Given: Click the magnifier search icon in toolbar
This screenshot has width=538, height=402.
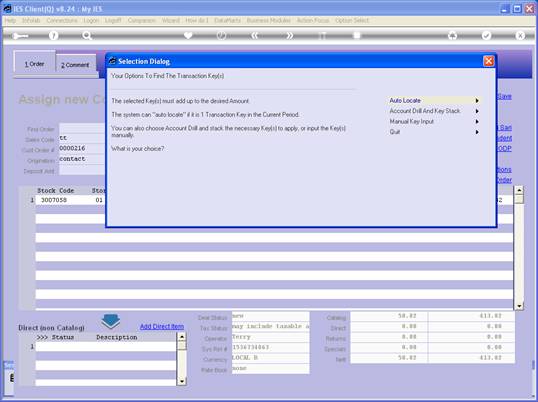Looking at the screenshot, I should pyautogui.click(x=87, y=35).
